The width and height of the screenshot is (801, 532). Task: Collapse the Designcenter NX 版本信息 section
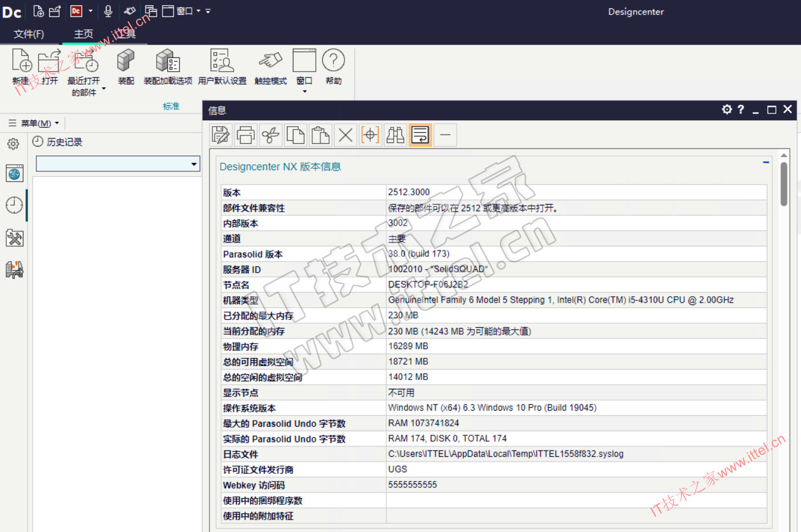tap(766, 162)
